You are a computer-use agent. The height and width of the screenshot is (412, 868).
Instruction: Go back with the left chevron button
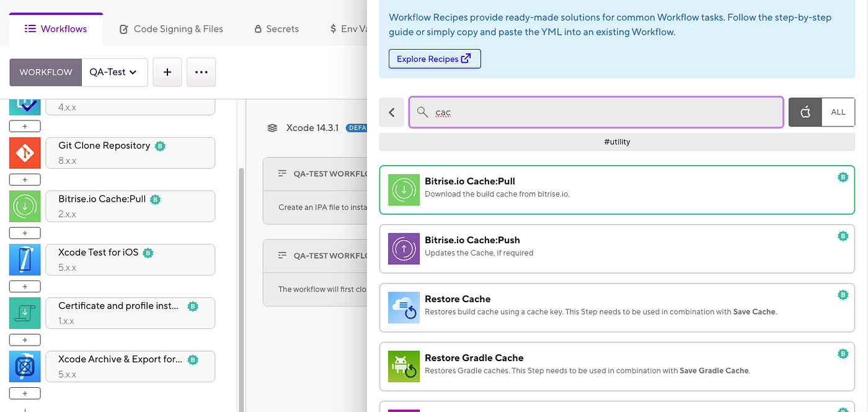tap(391, 112)
